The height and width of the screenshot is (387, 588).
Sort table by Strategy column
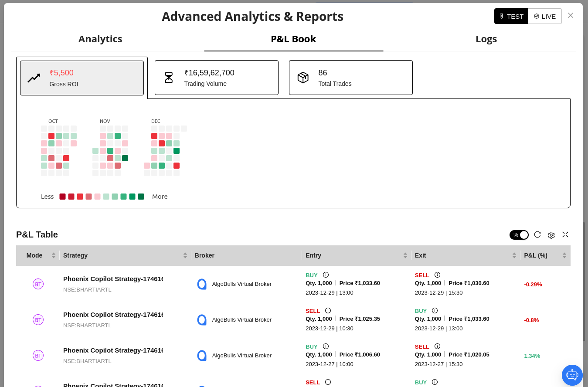coord(185,255)
